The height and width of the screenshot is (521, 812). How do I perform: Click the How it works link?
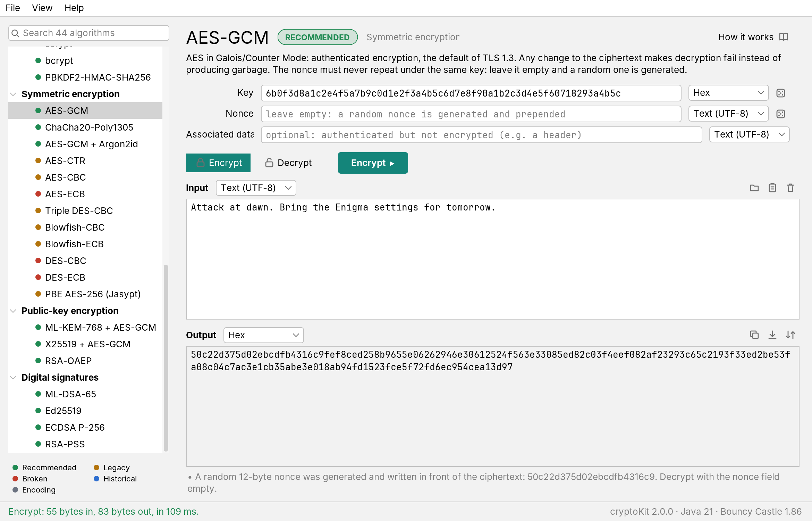coord(746,37)
